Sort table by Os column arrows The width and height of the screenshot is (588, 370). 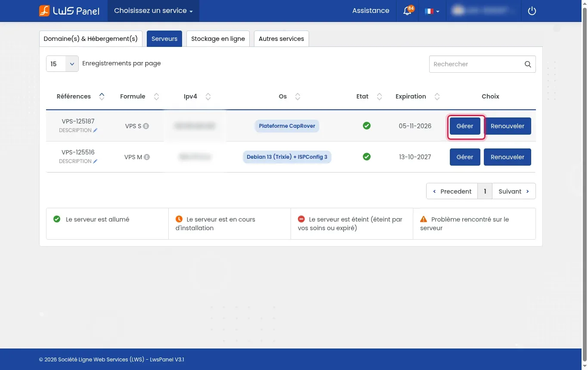pos(297,96)
